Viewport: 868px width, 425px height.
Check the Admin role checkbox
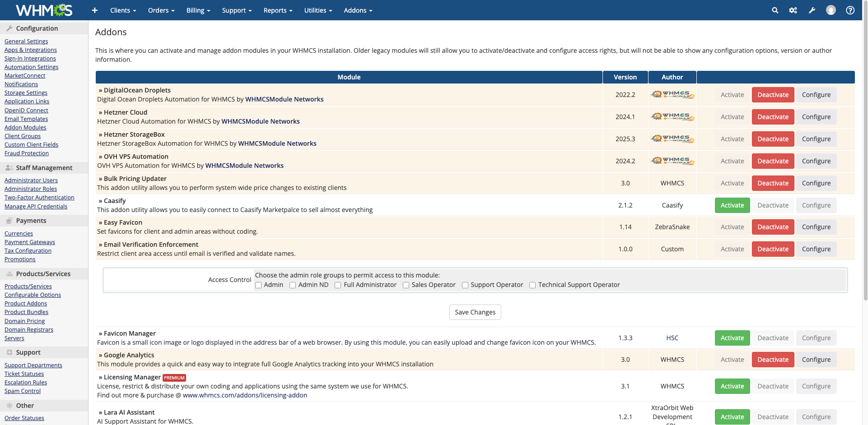[x=258, y=285]
